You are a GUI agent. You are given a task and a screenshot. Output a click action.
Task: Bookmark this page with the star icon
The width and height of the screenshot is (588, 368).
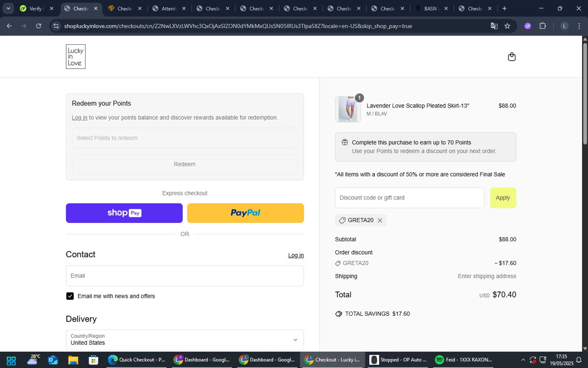point(507,26)
